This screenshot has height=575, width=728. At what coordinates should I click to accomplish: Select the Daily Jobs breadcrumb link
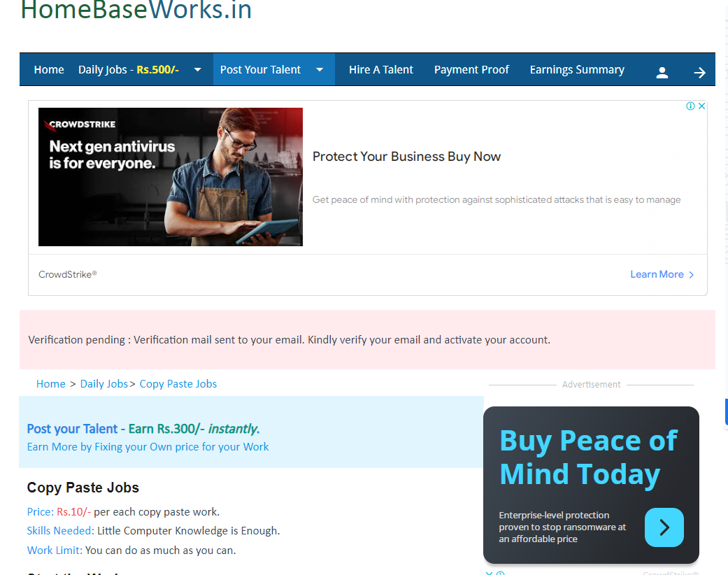pyautogui.click(x=104, y=383)
